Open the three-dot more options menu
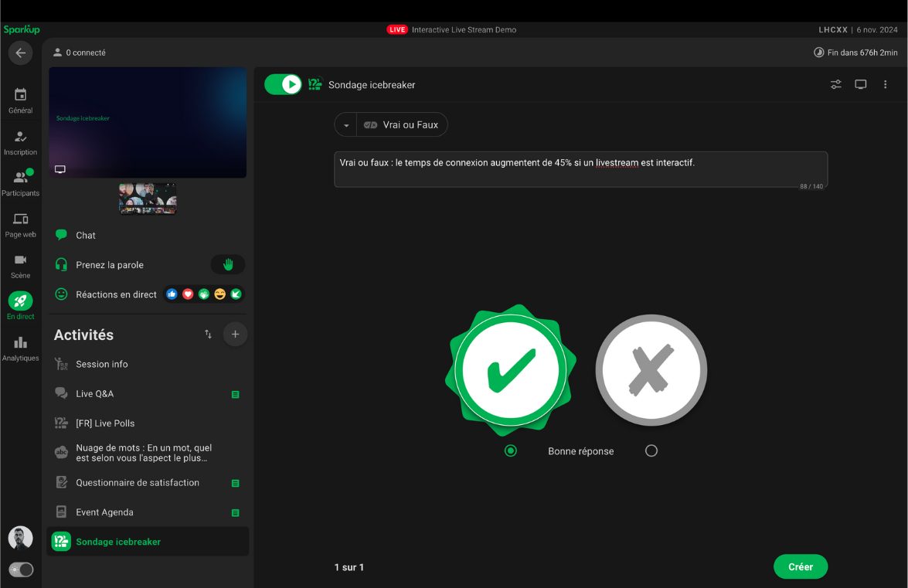The image size is (908, 588). coord(886,84)
